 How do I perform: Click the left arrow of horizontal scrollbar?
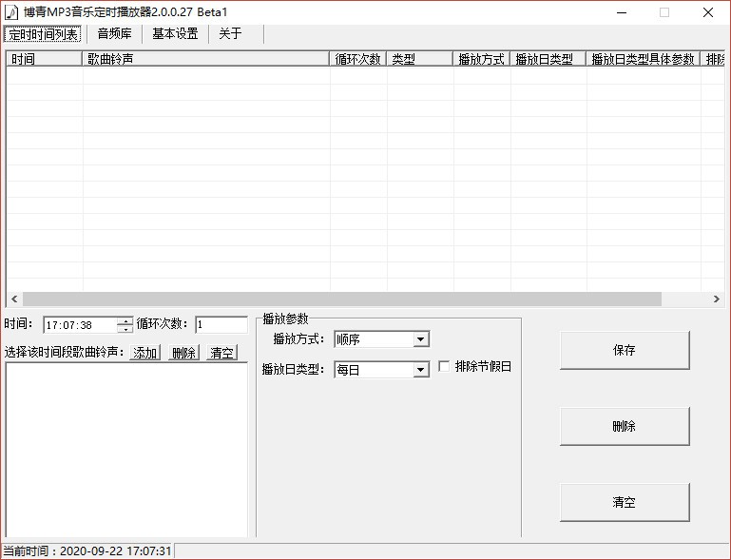coord(14,299)
